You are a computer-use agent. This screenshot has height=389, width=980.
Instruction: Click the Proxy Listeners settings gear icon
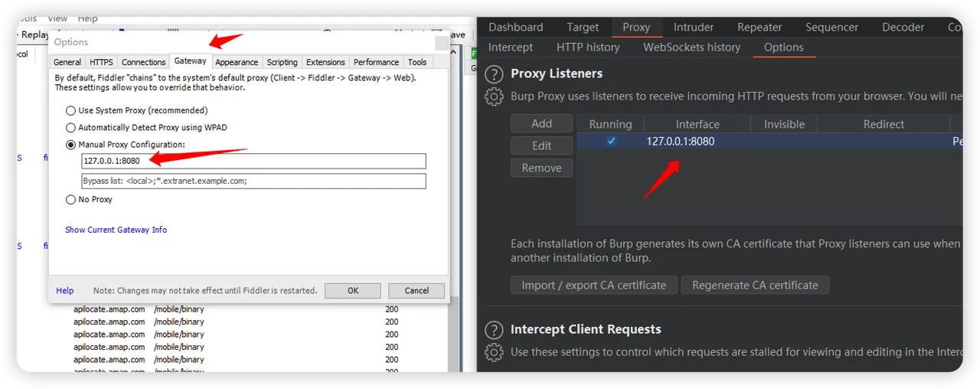coord(495,97)
